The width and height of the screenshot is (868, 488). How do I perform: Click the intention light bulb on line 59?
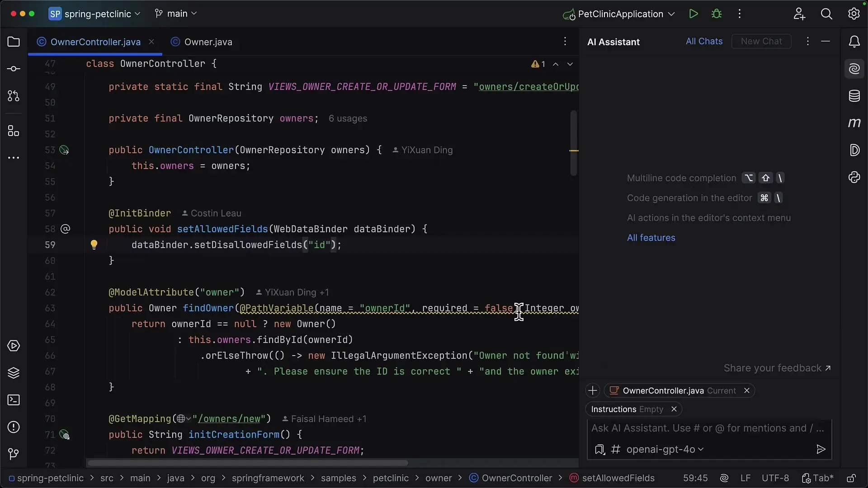[x=94, y=244]
